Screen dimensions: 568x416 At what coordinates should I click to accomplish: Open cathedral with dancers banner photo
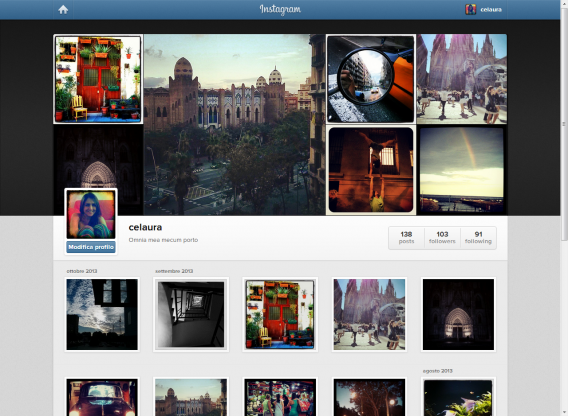click(x=462, y=79)
